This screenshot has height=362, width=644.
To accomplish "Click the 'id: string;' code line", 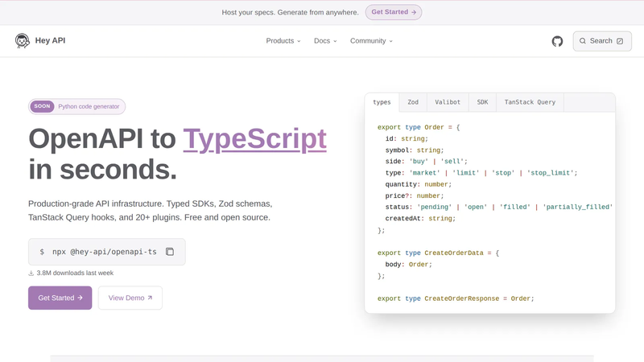I will pos(407,139).
